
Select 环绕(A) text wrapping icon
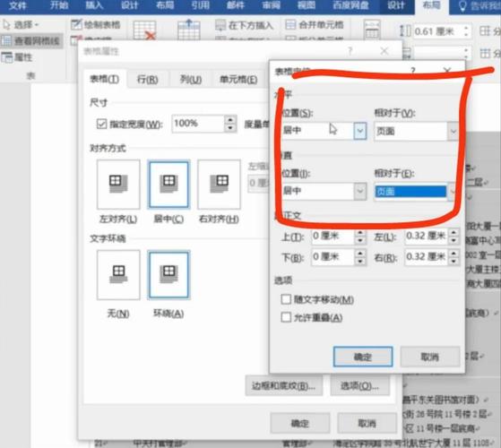(x=168, y=275)
